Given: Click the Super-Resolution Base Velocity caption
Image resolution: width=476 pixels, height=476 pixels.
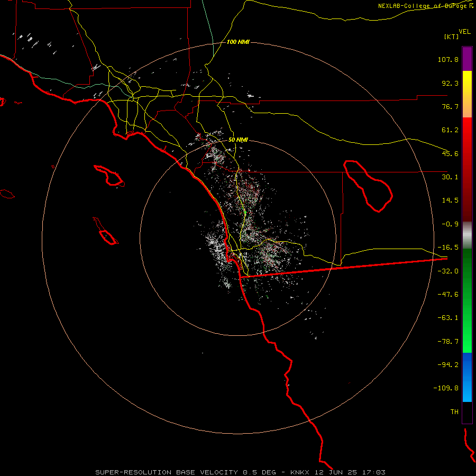Looking at the screenshot, I should (x=241, y=472).
